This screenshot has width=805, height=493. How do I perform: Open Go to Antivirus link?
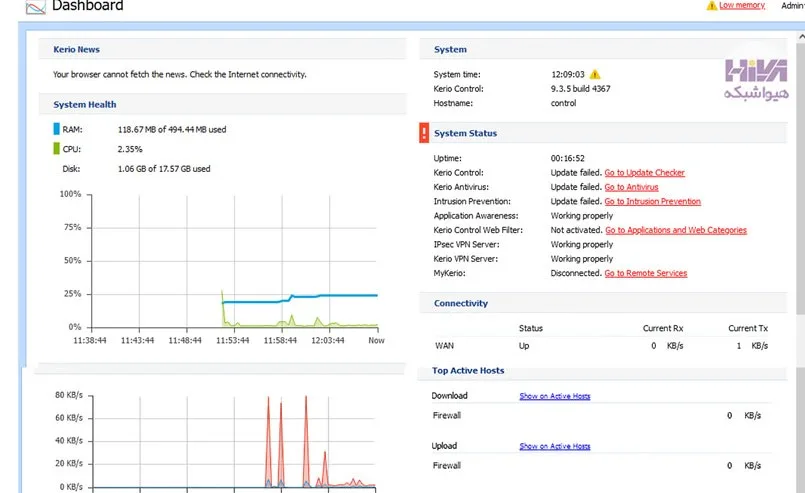pyautogui.click(x=631, y=187)
